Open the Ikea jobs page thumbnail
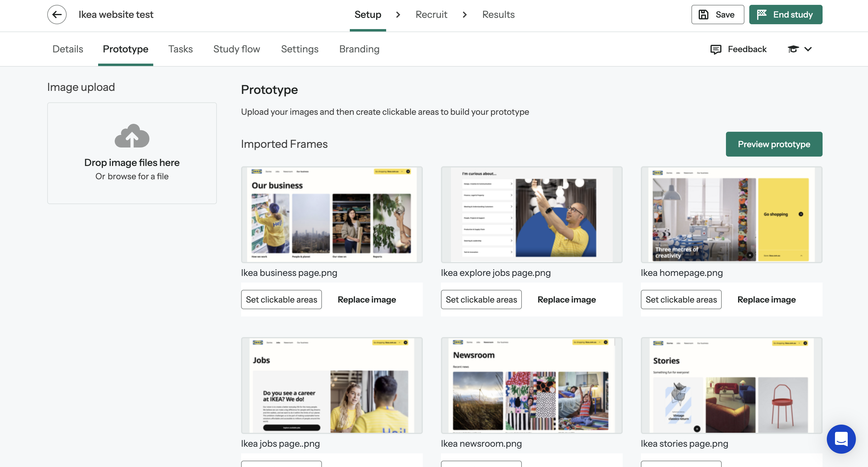 332,386
